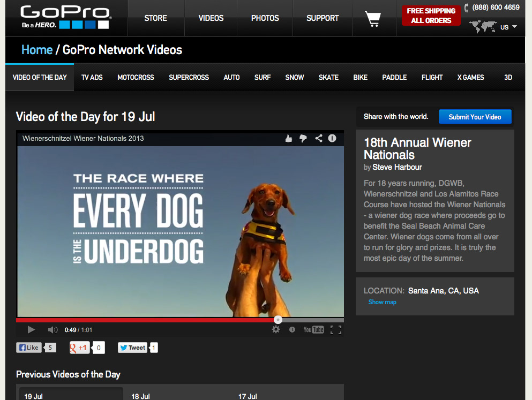
Task: Click the phone icon beside the number
Action: (x=467, y=7)
